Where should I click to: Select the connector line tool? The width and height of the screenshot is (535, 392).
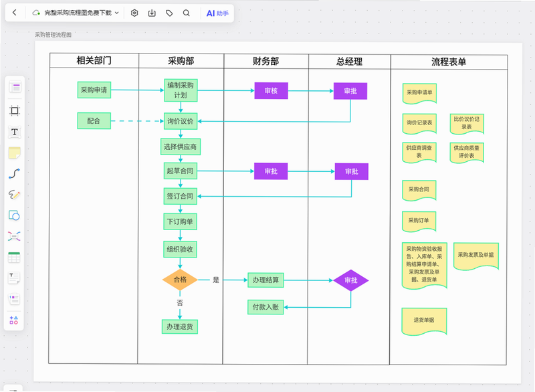tap(14, 174)
